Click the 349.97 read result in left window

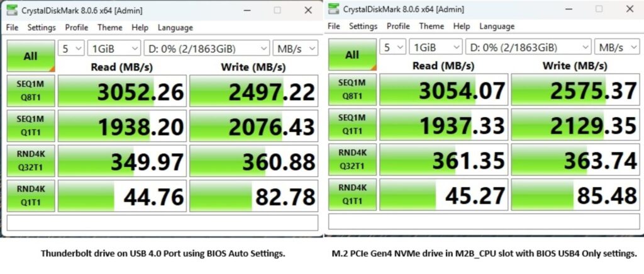[x=122, y=161]
